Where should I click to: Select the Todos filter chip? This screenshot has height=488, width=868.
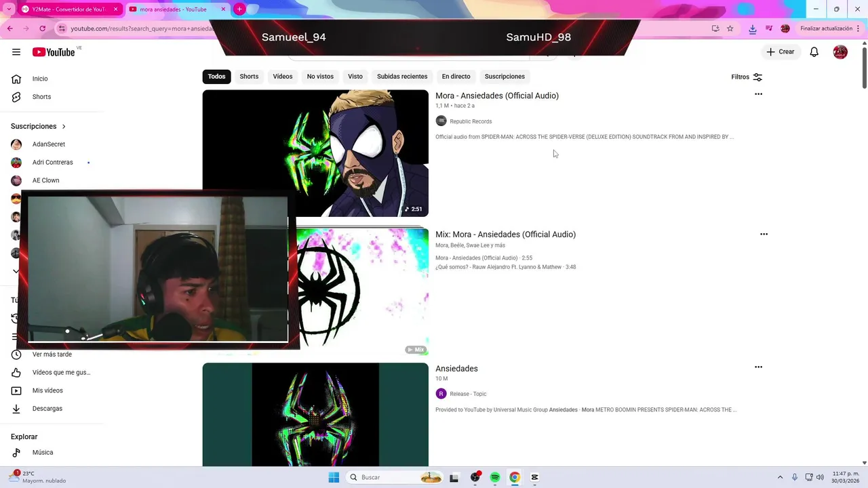click(x=216, y=77)
